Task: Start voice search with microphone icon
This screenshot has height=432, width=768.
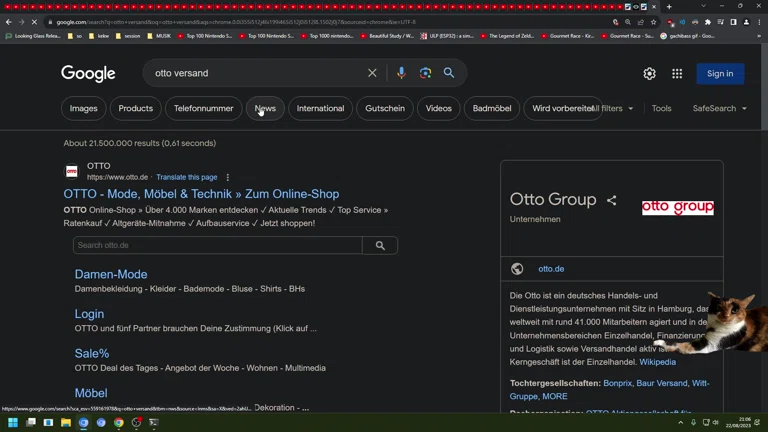Action: pos(401,73)
